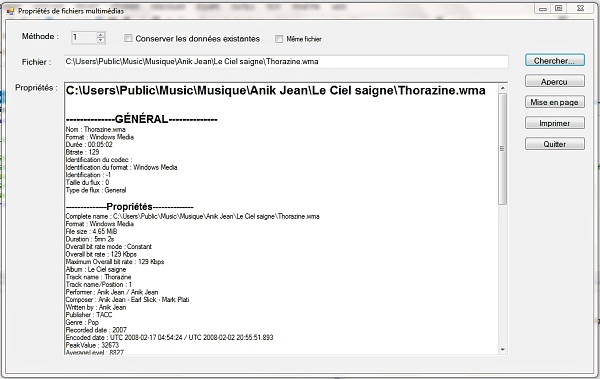Click the application icon in title bar
Screen dimensions: 600x379
[x=10, y=11]
